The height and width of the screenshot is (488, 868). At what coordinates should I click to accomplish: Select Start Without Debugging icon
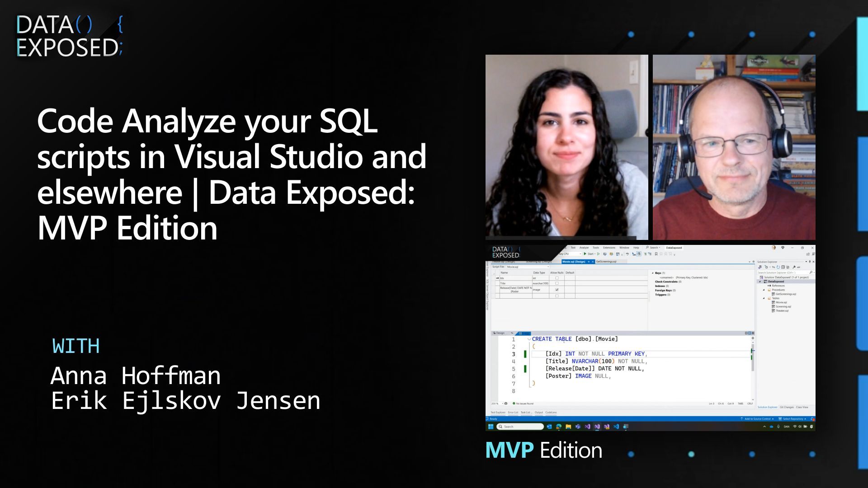598,254
